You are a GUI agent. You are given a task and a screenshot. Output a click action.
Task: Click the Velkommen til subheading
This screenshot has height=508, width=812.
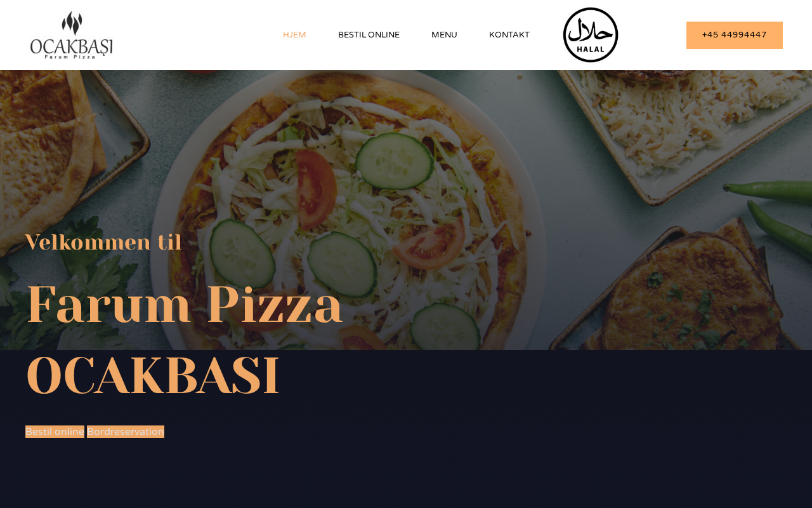[x=103, y=242]
